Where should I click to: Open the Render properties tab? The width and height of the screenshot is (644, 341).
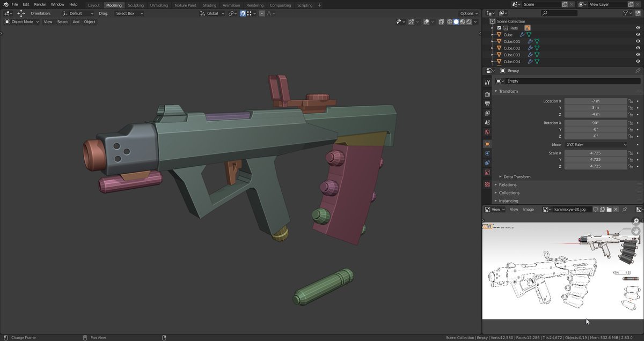pyautogui.click(x=487, y=94)
